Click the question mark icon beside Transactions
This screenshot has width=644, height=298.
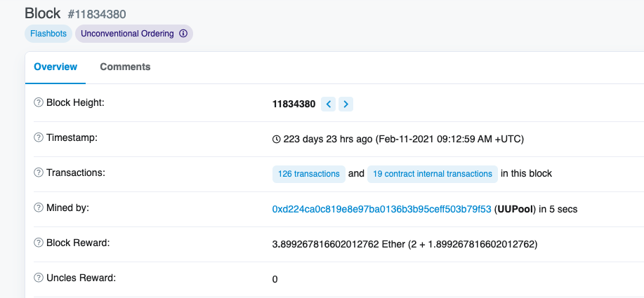pyautogui.click(x=39, y=172)
